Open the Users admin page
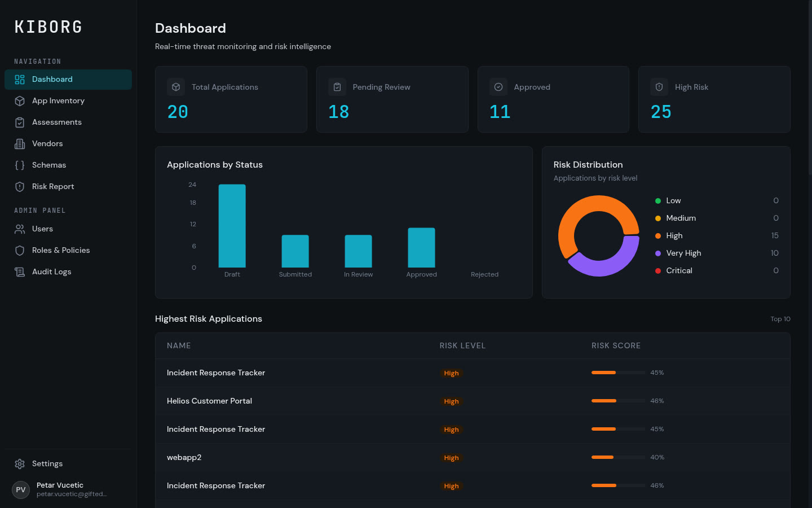Viewport: 812px width, 508px height. (x=68, y=229)
